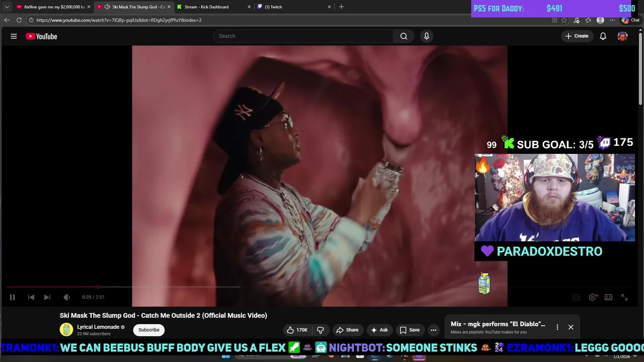
Task: Skip to the previous video
Action: click(31, 297)
